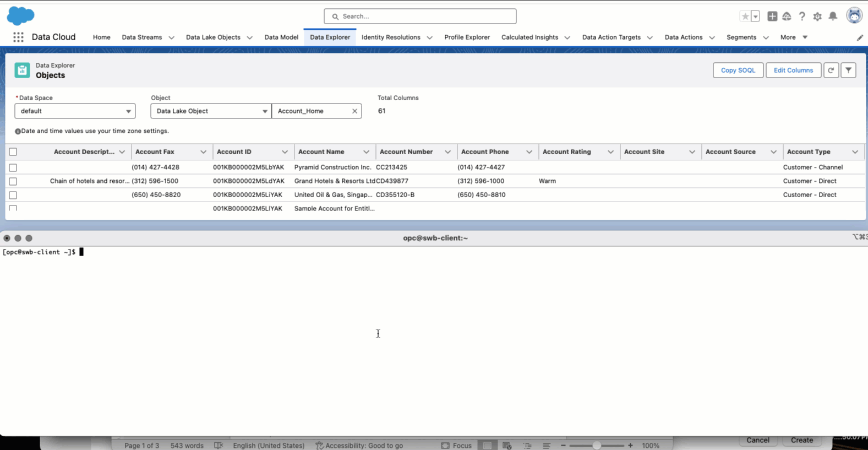
Task: Add page to favorites with star icon
Action: click(745, 17)
